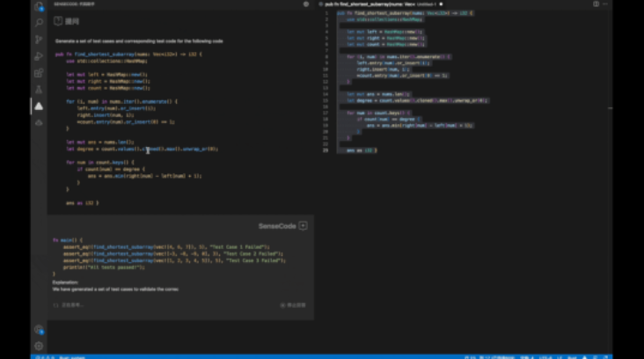Open the Manage settings gear

click(38, 345)
